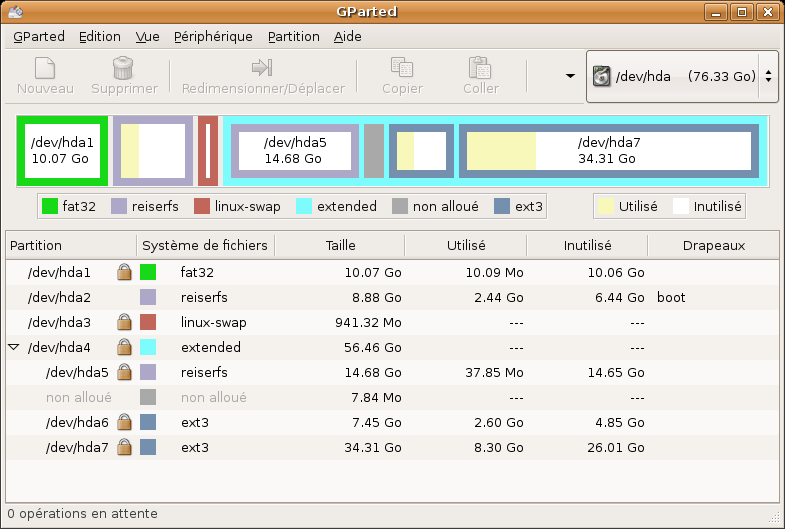Click the hard disk icon beside /dev/hda
Viewport: 785px width, 529px height.
coord(601,77)
